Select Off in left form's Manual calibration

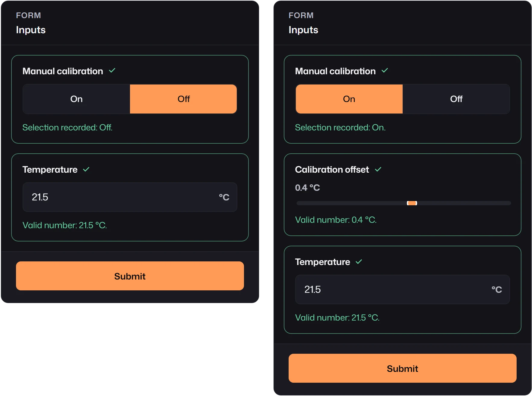(x=183, y=99)
